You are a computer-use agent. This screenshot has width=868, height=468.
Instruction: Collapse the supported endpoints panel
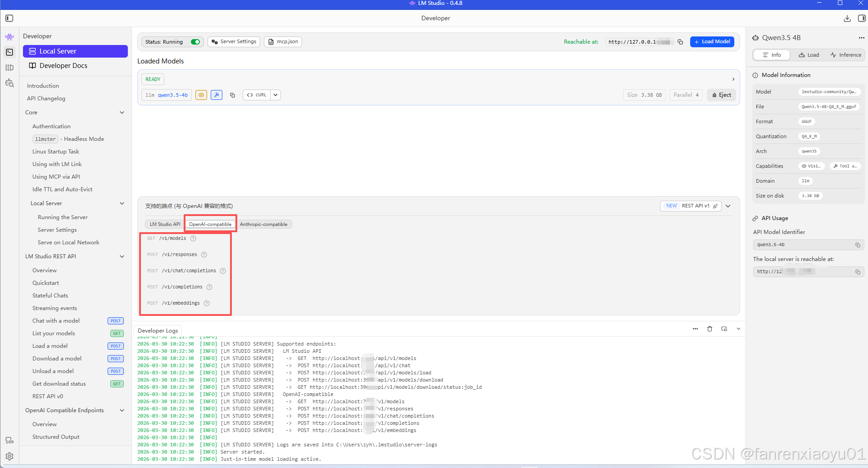click(728, 206)
